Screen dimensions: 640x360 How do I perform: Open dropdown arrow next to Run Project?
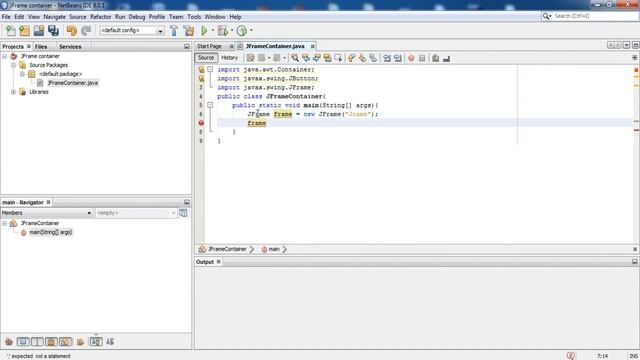(213, 31)
